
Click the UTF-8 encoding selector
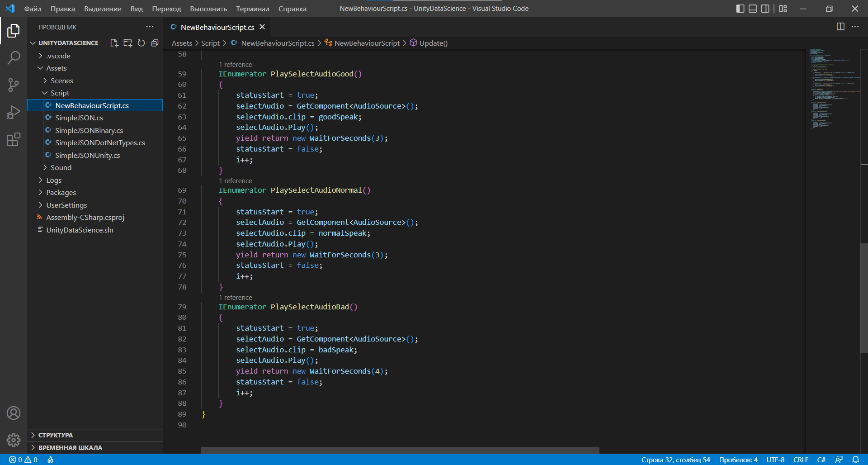coord(775,460)
